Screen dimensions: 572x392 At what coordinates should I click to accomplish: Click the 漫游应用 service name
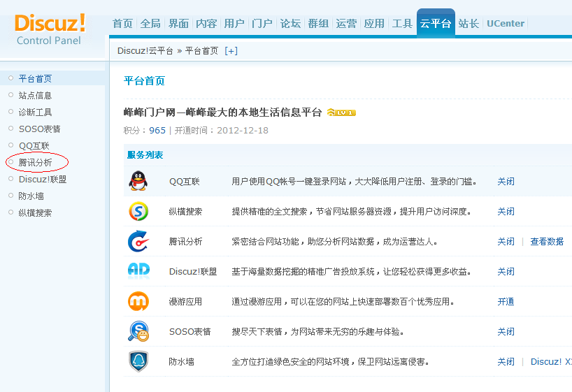click(x=185, y=302)
